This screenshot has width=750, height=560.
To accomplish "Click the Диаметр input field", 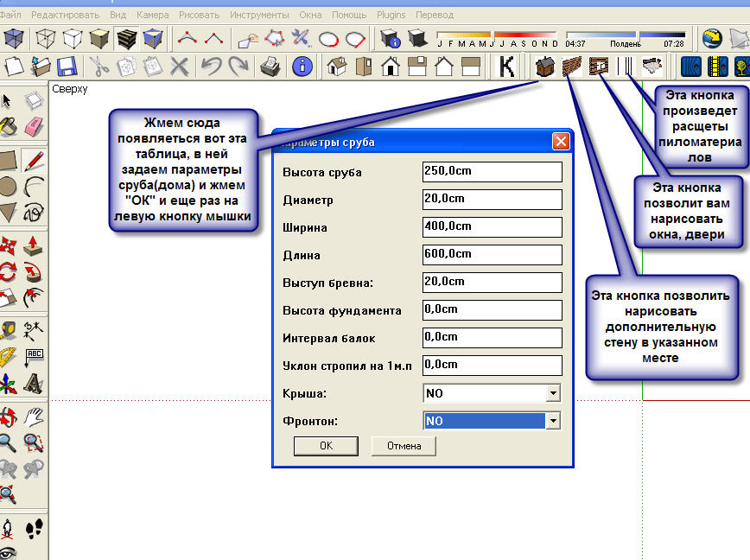I will pyautogui.click(x=492, y=200).
